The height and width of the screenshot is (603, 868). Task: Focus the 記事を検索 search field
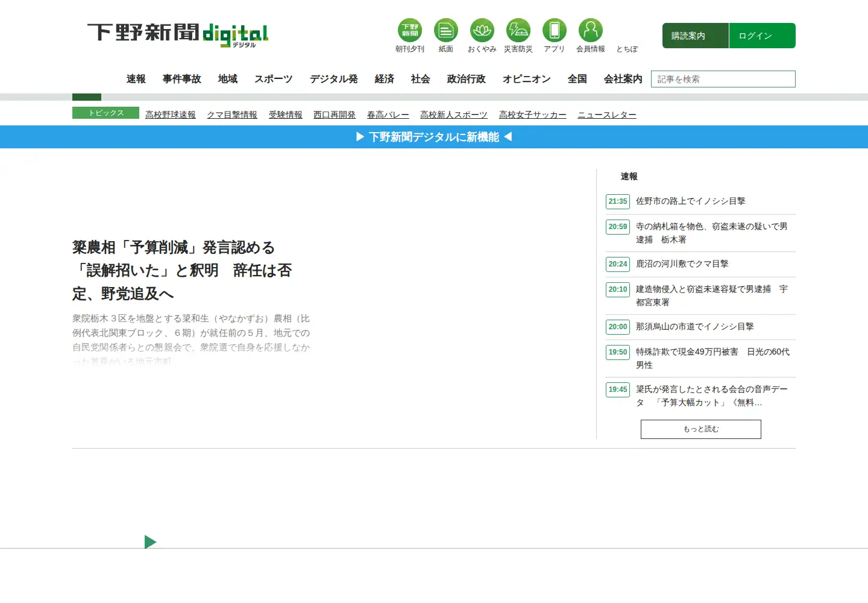(723, 79)
